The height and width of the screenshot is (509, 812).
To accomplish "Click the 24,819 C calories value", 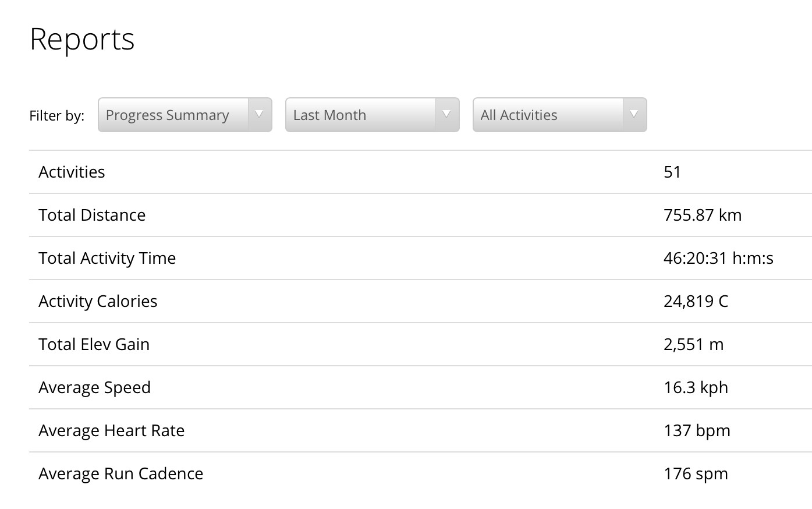I will click(x=696, y=301).
